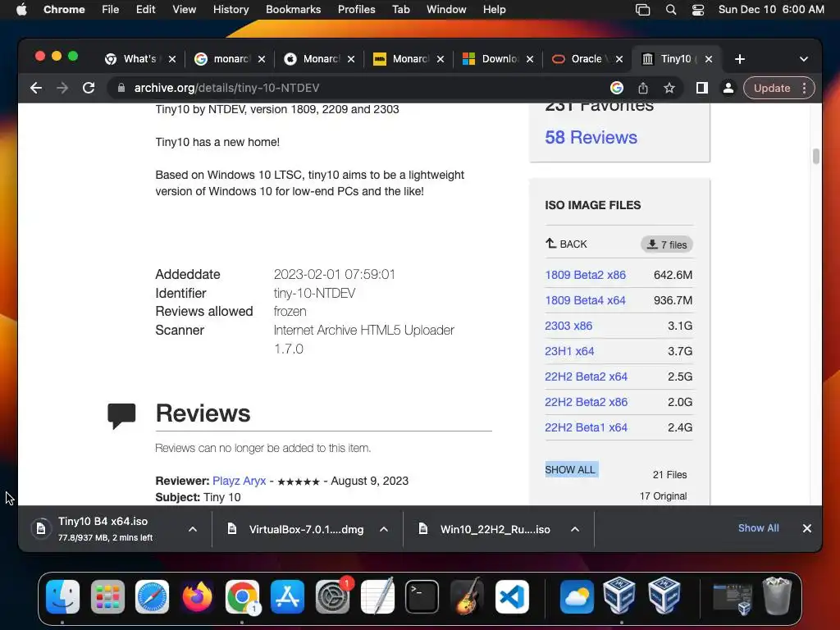
Task: Open TextEdit from the Dock
Action: [x=377, y=597]
